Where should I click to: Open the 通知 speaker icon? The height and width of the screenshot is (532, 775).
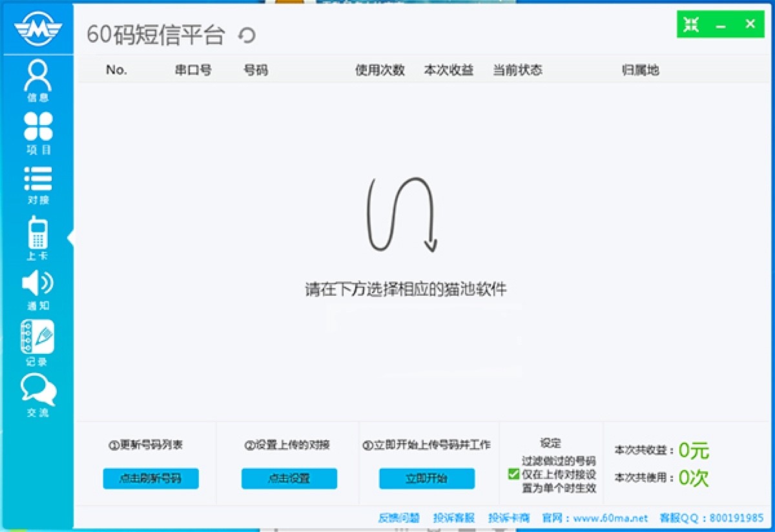[x=37, y=283]
